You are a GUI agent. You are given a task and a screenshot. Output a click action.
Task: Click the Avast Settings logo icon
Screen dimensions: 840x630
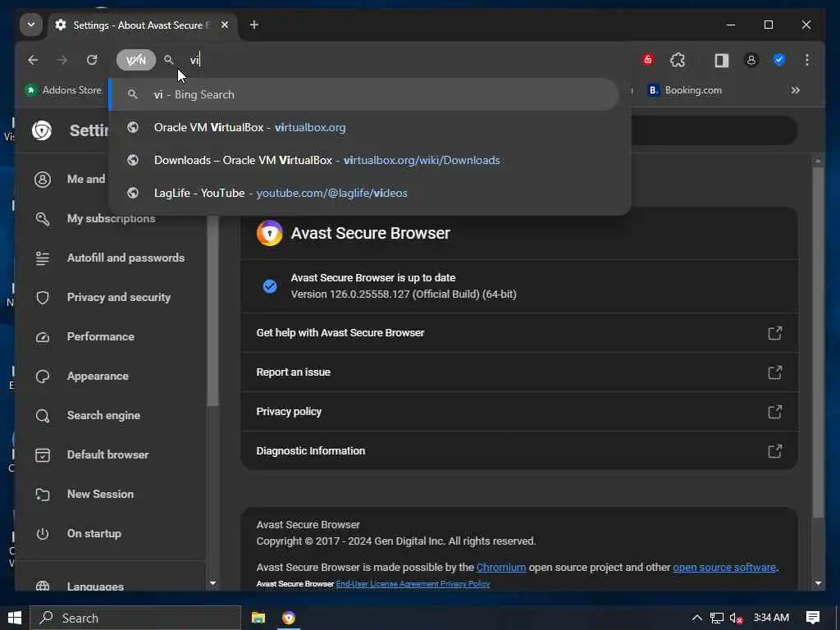click(x=42, y=130)
